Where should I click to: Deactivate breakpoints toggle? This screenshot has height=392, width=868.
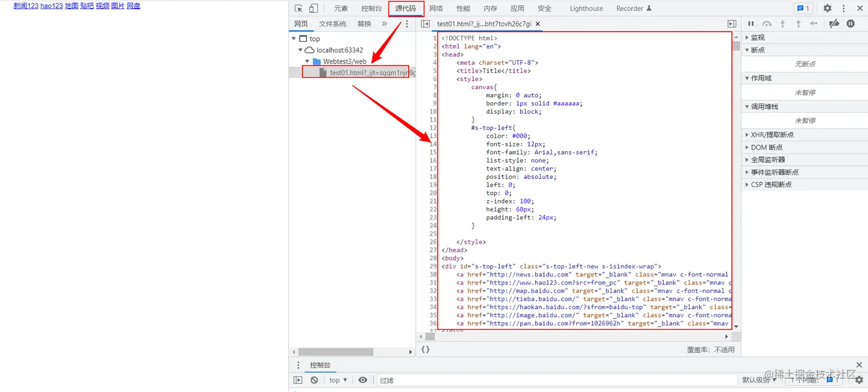tap(835, 24)
